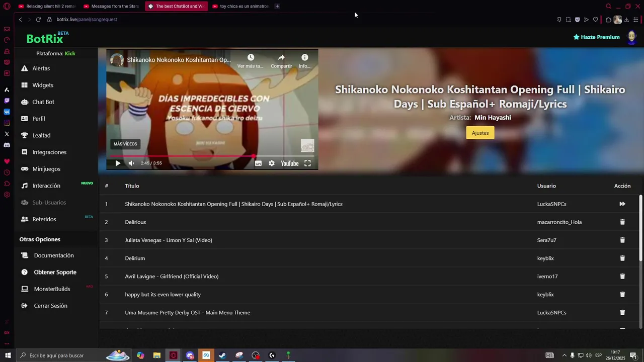Click the browser shield privacy icon

pos(577,20)
